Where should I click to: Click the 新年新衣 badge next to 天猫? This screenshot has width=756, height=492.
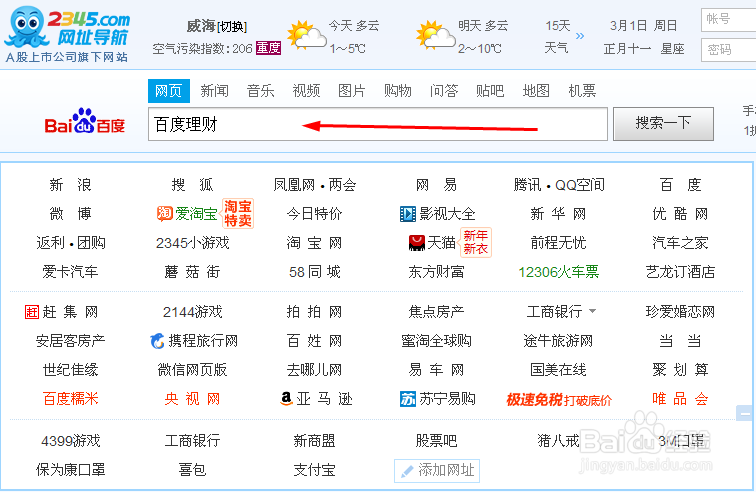click(476, 242)
